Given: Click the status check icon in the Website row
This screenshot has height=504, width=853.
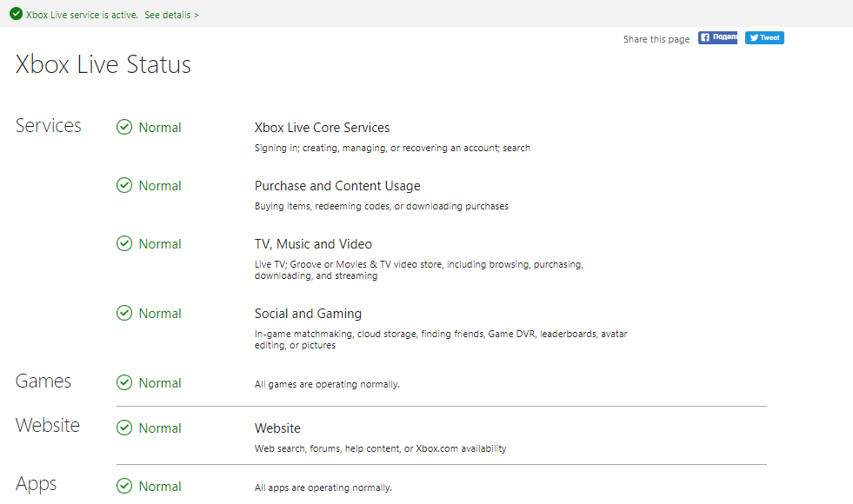Looking at the screenshot, I should (124, 428).
